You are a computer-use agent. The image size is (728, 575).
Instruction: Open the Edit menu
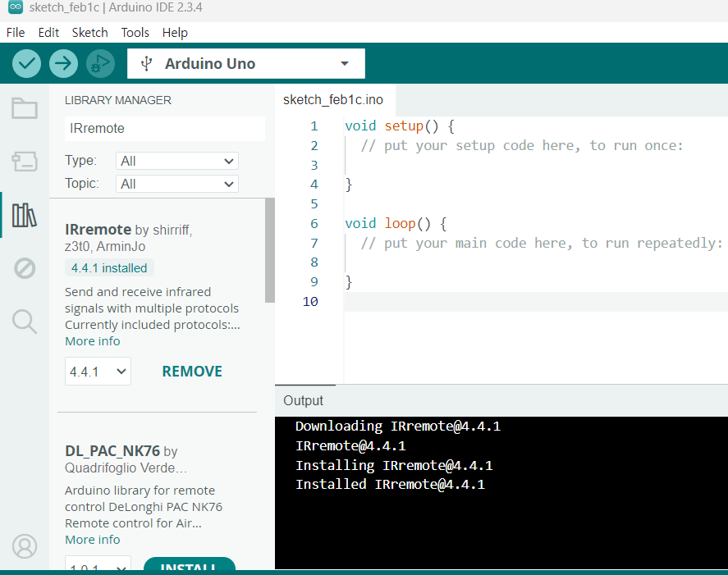48,33
